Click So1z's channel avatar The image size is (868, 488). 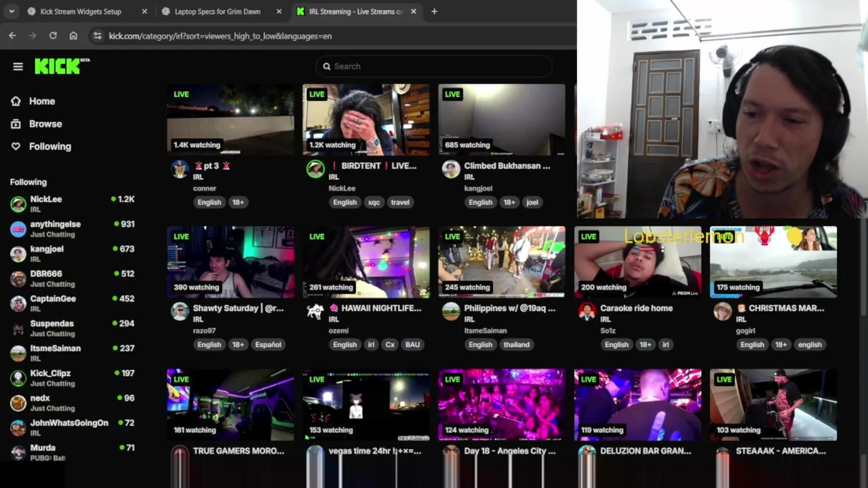pyautogui.click(x=587, y=312)
